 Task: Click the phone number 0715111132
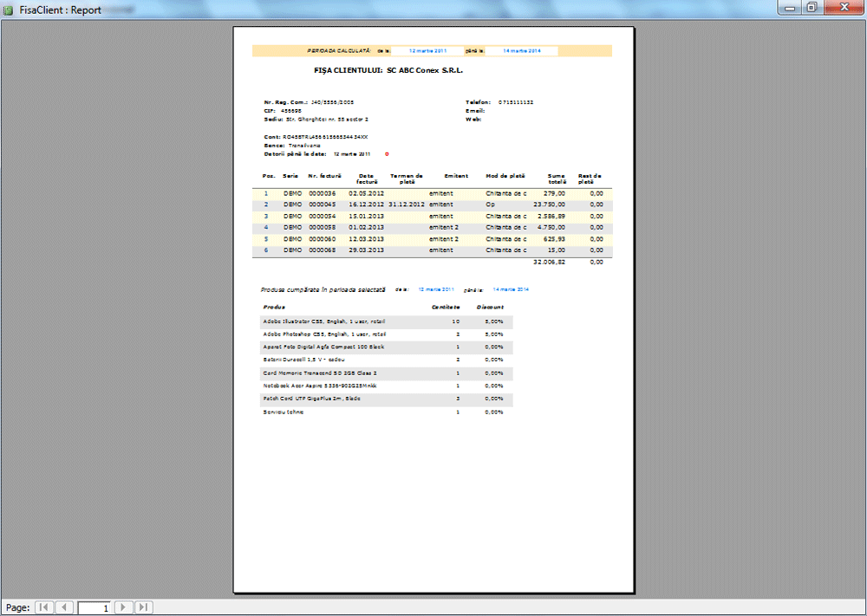(516, 102)
